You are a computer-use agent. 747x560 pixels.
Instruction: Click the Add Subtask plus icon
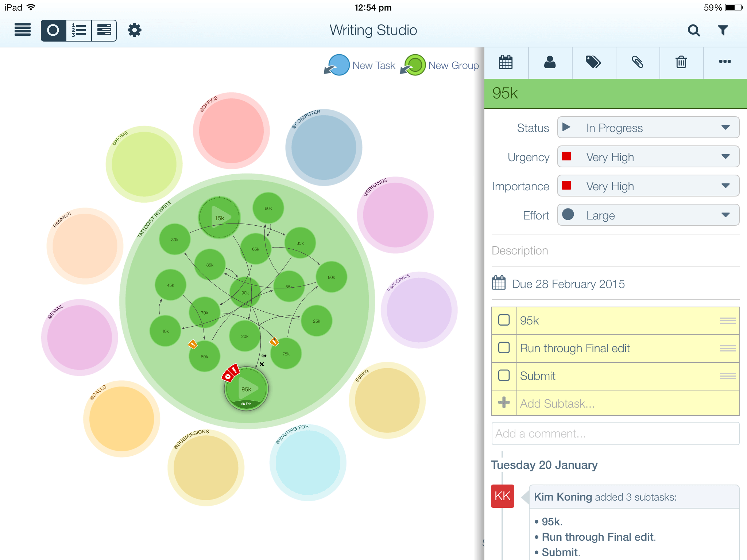point(504,403)
